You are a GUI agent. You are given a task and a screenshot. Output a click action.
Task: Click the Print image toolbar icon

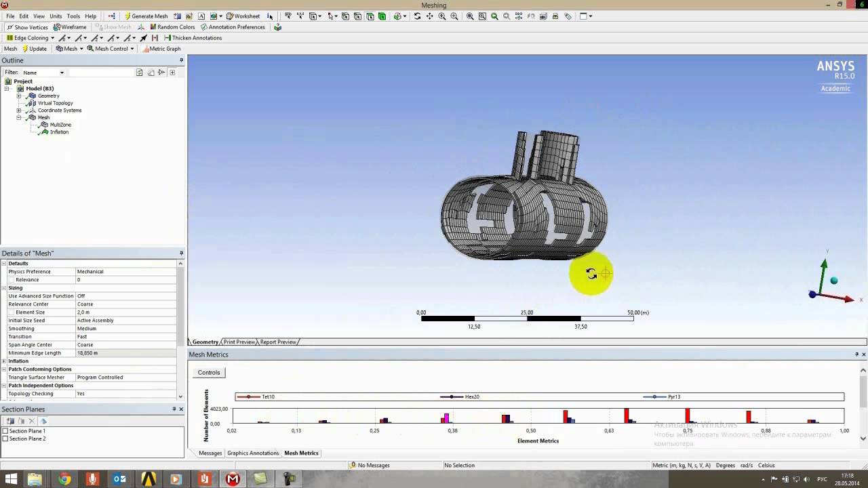coord(555,16)
